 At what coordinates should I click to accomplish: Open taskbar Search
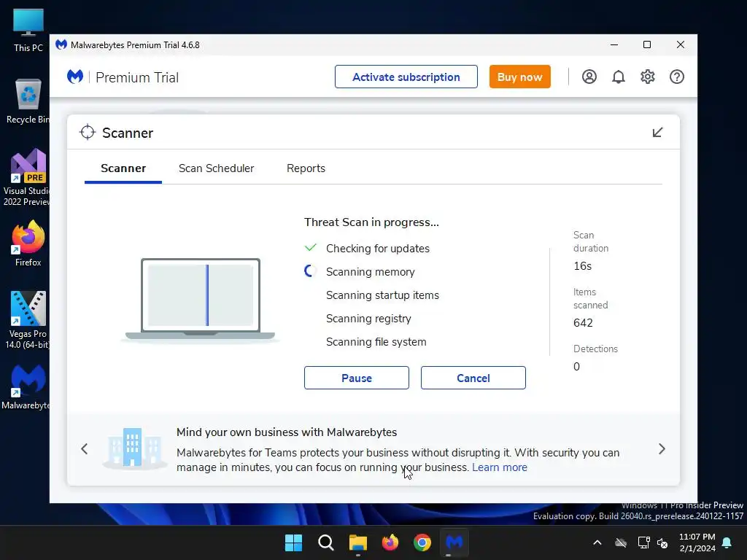coord(326,542)
